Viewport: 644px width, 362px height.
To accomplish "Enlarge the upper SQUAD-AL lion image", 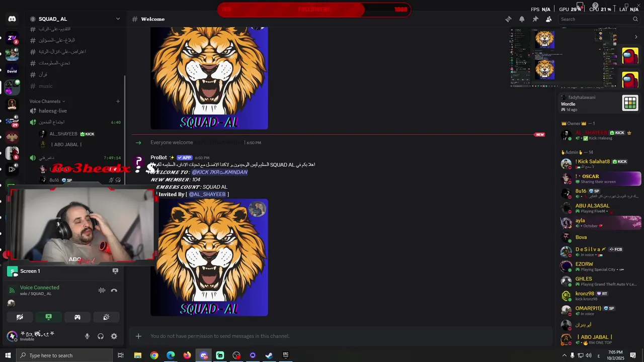I will (209, 78).
